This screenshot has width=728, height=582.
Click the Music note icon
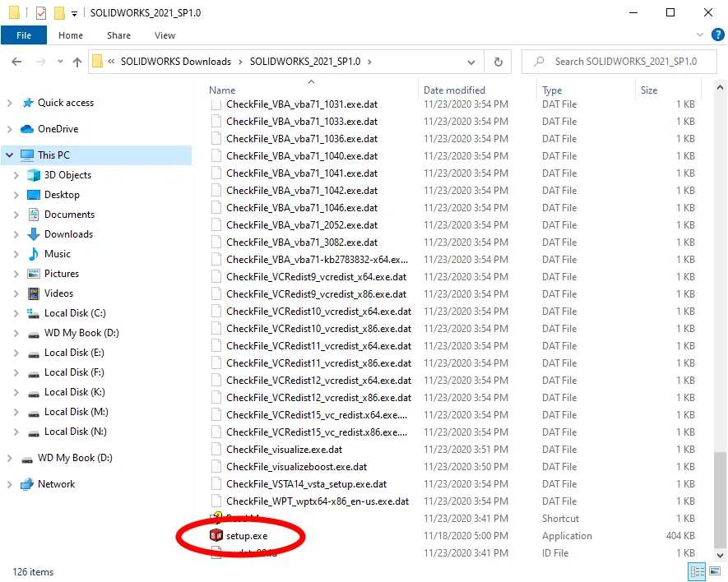[x=34, y=254]
